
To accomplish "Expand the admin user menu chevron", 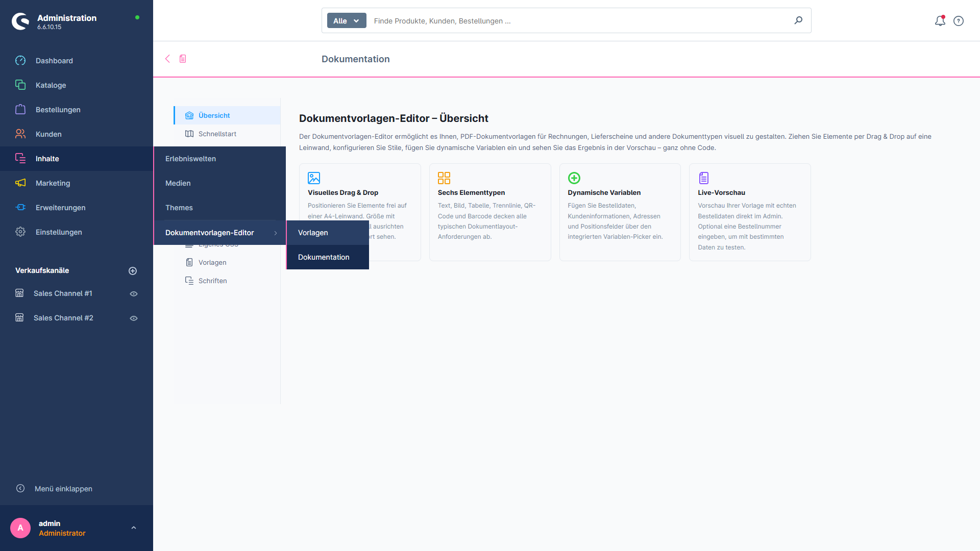I will [134, 528].
